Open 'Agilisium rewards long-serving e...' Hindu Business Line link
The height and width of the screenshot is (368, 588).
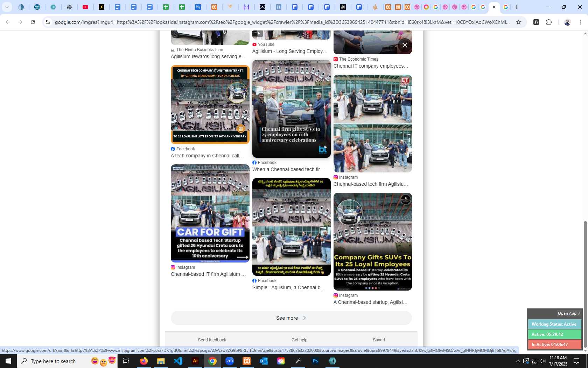coord(209,56)
